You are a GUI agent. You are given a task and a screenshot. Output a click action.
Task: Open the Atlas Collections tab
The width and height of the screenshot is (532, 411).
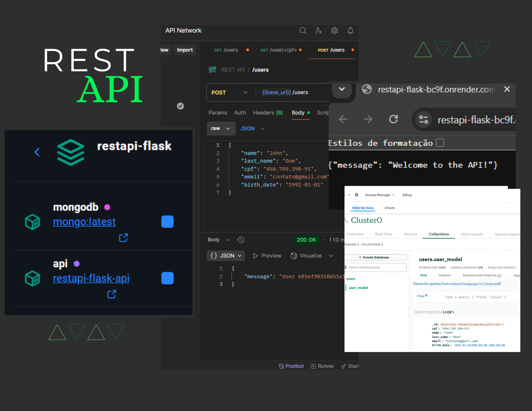click(439, 234)
